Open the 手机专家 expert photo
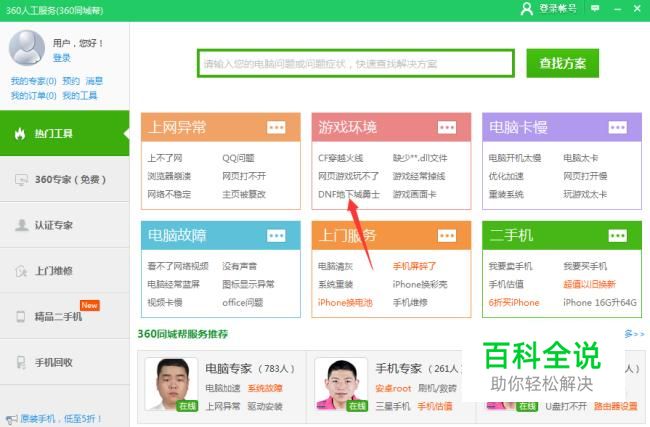Screen dimensions: 650x427 point(341,385)
